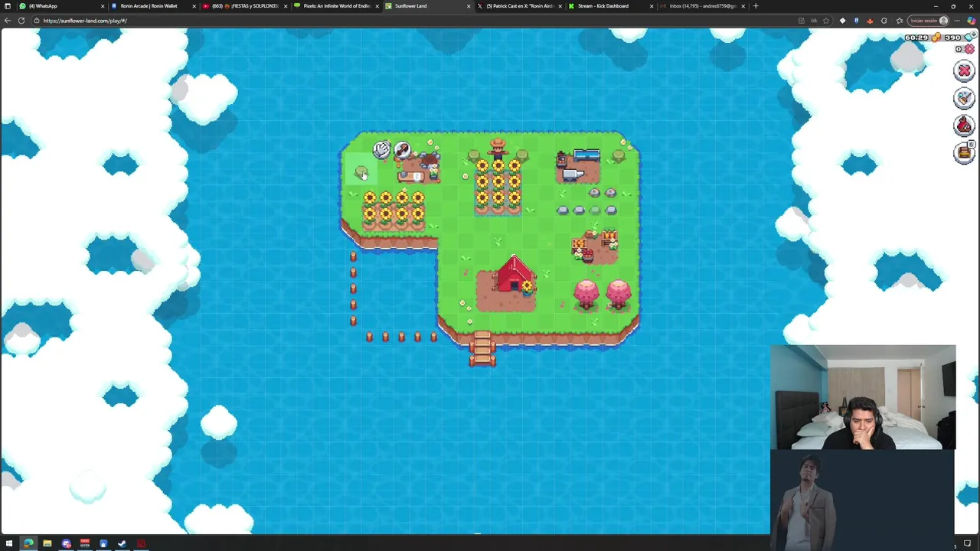Go back in browser history
The height and width of the screenshot is (551, 980).
click(6, 21)
